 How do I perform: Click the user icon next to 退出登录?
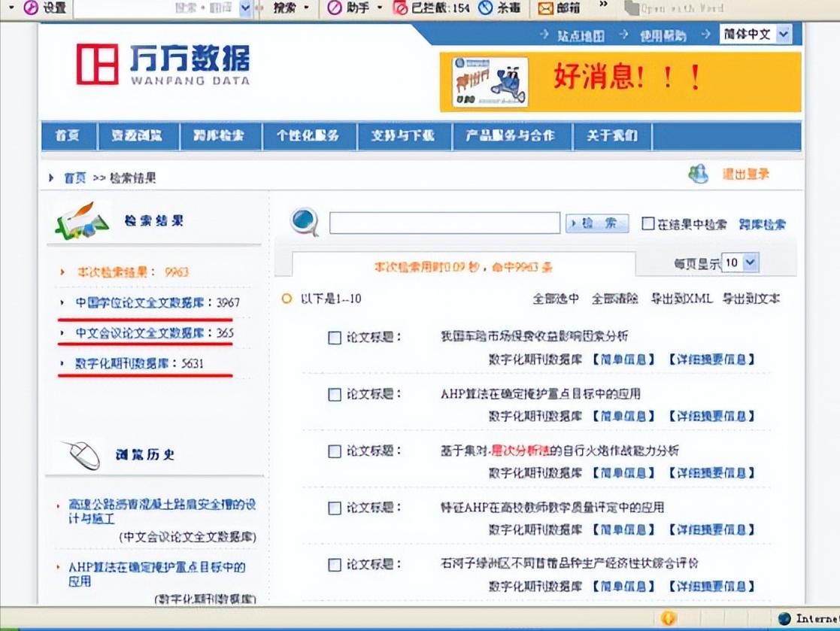tap(696, 171)
